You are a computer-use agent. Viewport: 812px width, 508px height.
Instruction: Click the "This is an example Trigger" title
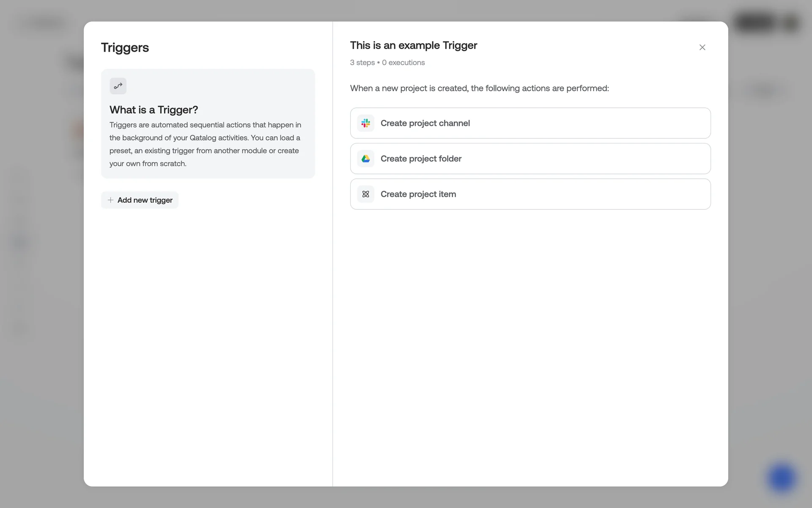pyautogui.click(x=413, y=45)
